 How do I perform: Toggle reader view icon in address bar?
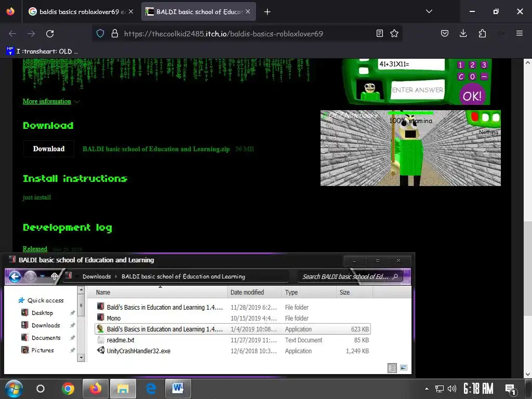(x=380, y=33)
